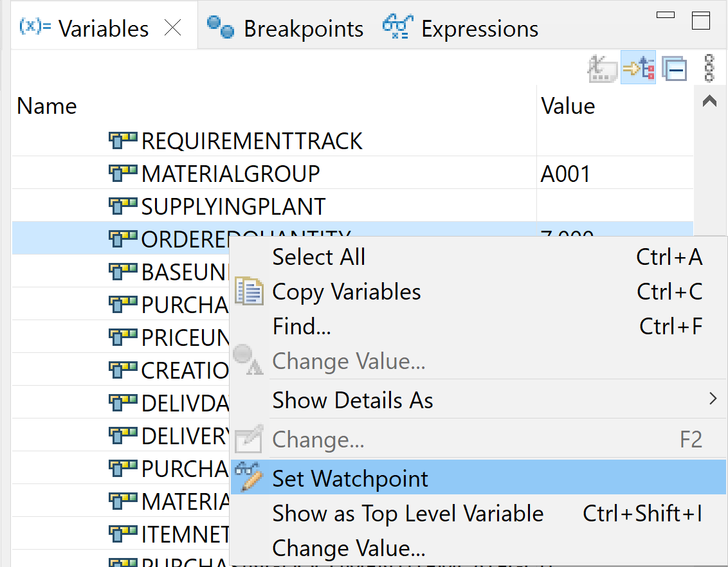Click the Show Type Names toolbar icon

point(603,68)
